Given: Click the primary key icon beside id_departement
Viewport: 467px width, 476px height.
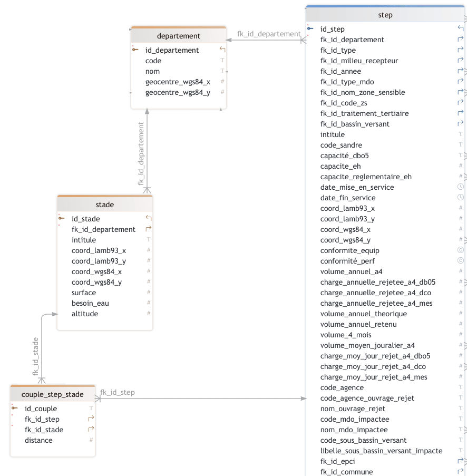Looking at the screenshot, I should click(135, 50).
